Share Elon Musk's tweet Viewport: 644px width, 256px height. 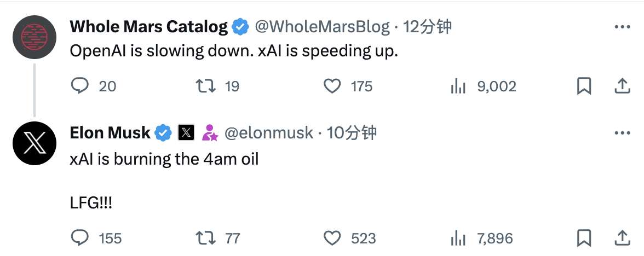622,238
